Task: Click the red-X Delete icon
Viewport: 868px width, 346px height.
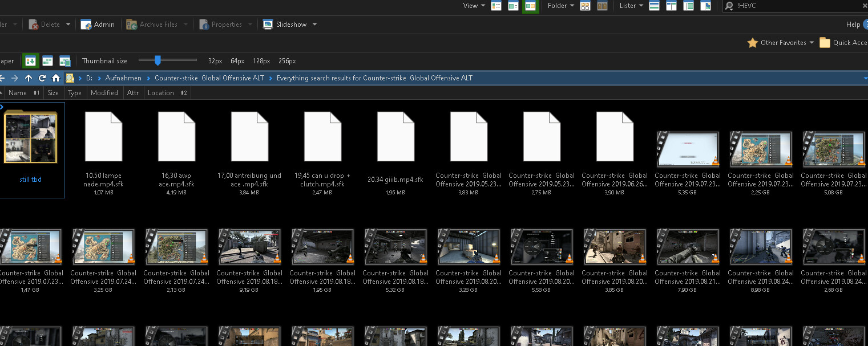Action: point(34,25)
